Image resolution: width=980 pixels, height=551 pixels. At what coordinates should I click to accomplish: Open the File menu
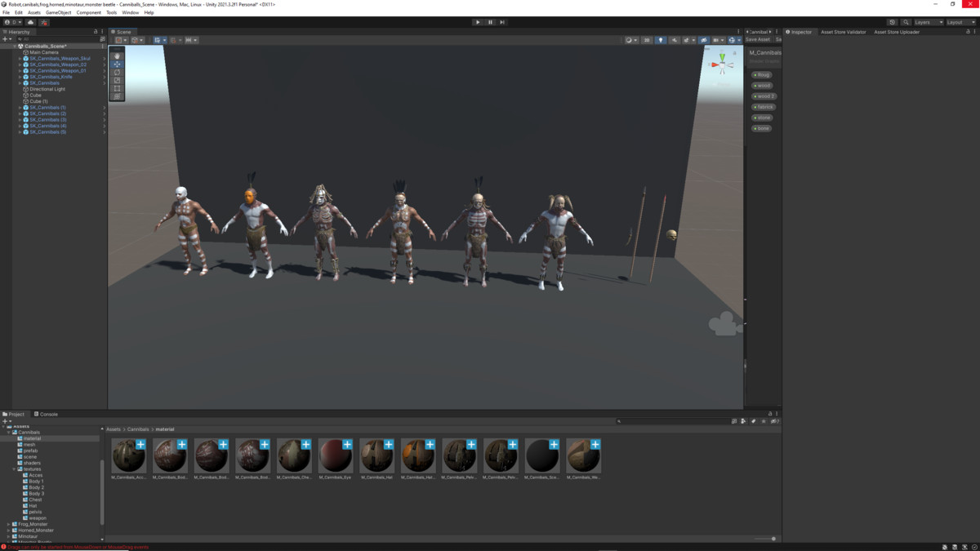7,12
